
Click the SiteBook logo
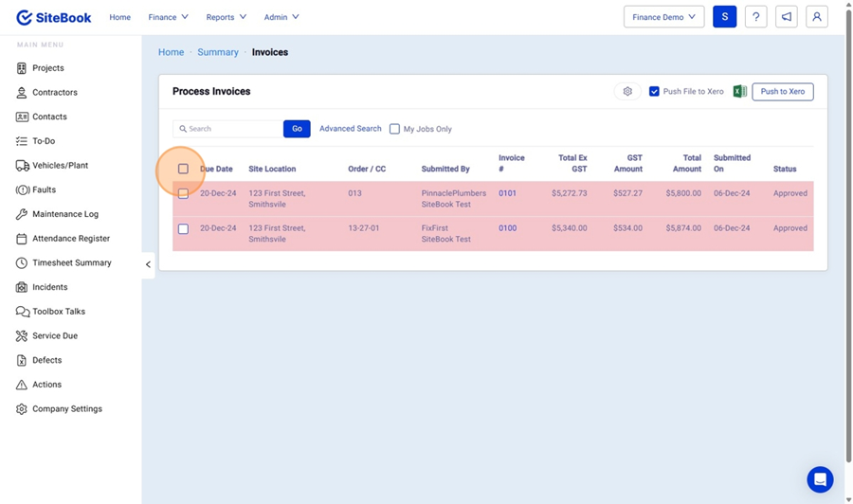point(54,17)
